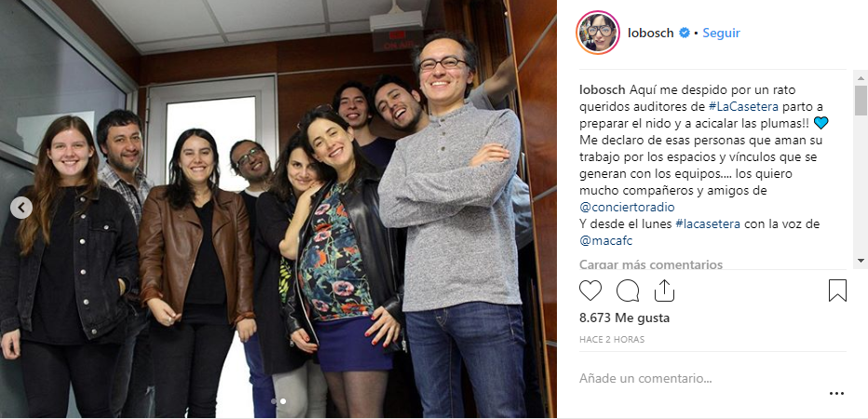
Task: Open the three-dot more options menu
Action: point(836,394)
